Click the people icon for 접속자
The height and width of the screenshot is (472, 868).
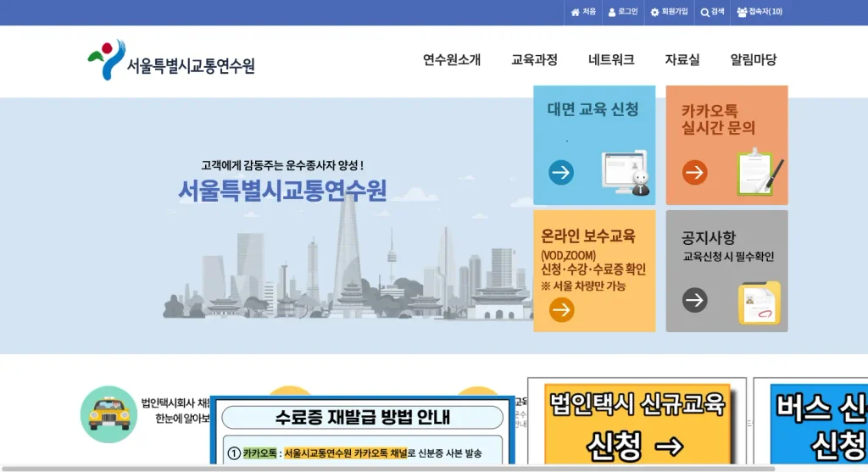coord(742,12)
